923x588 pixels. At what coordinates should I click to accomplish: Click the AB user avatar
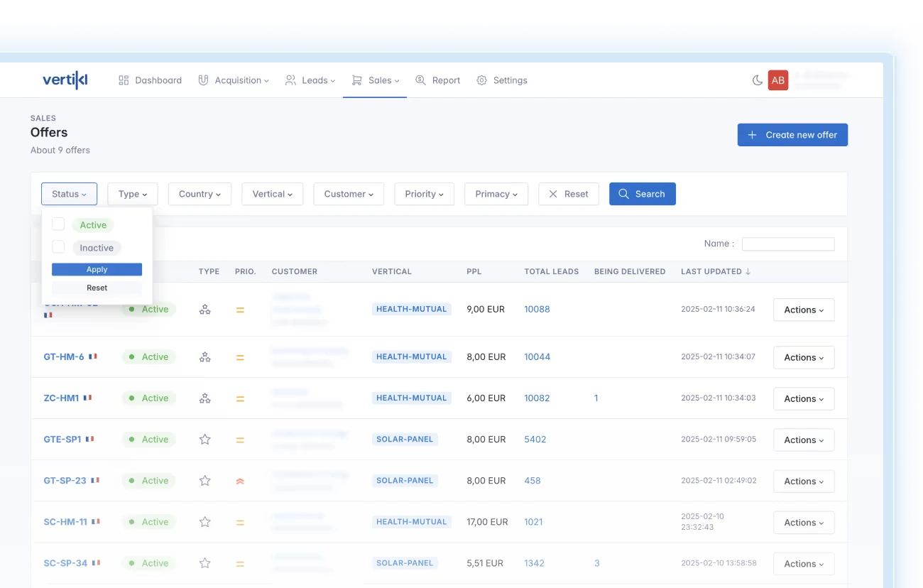[x=777, y=80]
